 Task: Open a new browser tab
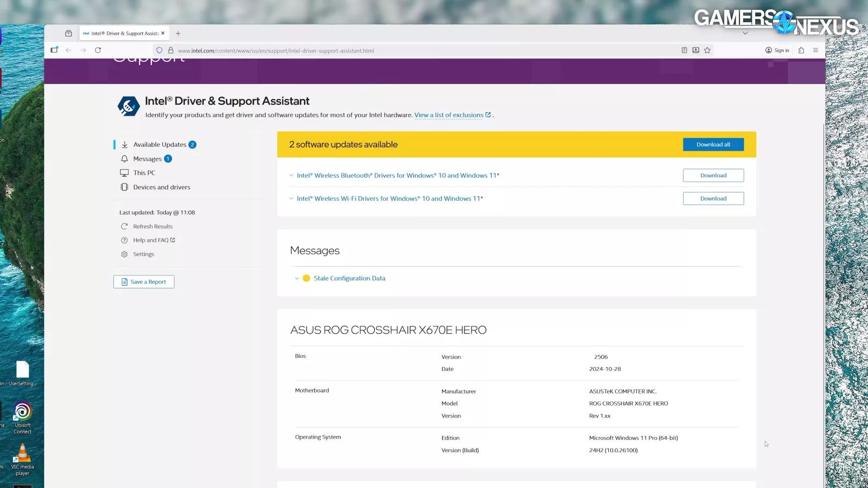pos(178,34)
